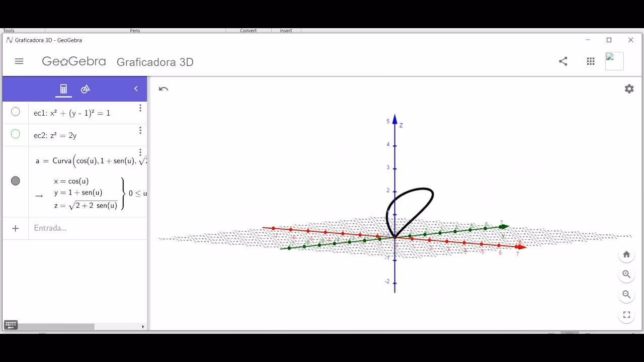The height and width of the screenshot is (362, 644).
Task: Open the 3D view settings gear
Action: (x=629, y=88)
